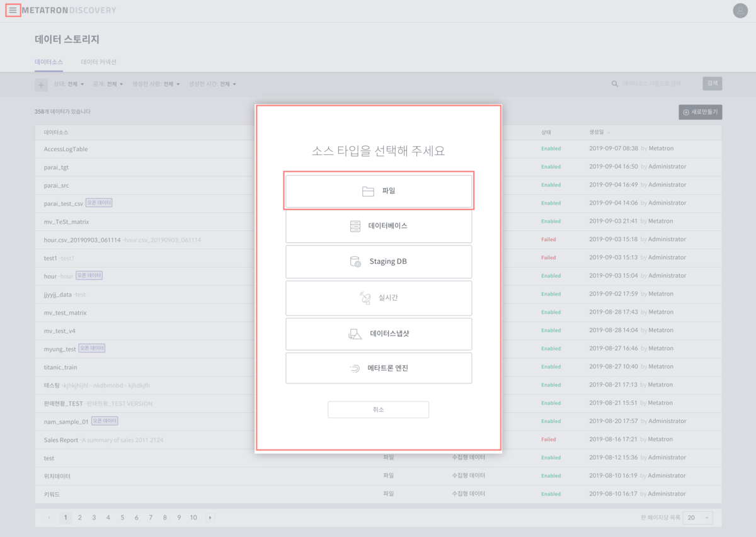
Task: Open the titanic_train datasource row
Action: (378, 367)
